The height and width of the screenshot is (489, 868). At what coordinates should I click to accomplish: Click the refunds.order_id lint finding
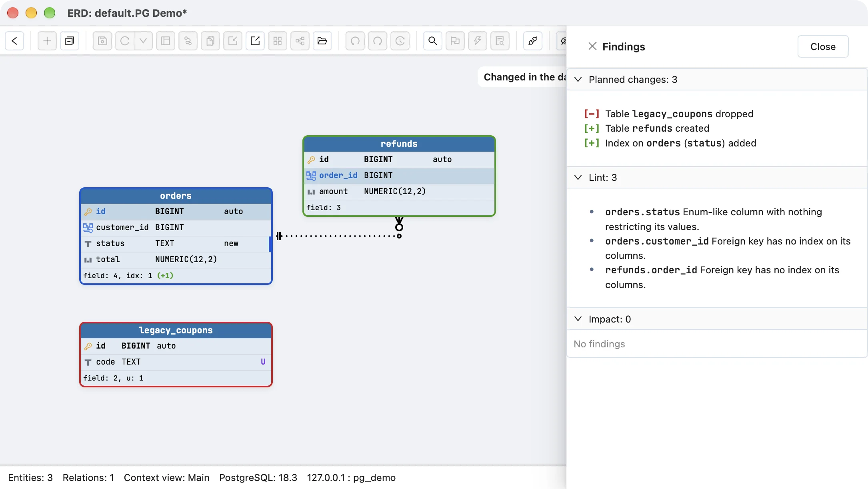(x=722, y=277)
